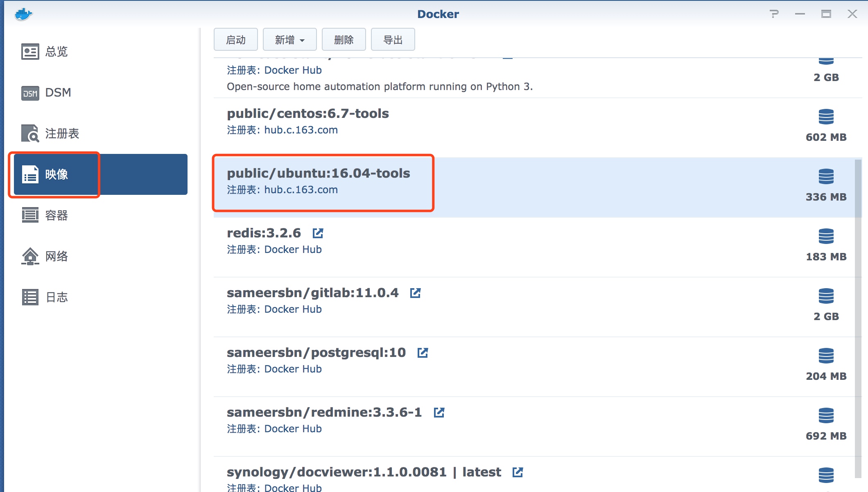The image size is (868, 492).
Task: Open external link icon for sameersbn/redmine:3.3.6-1
Action: point(439,412)
